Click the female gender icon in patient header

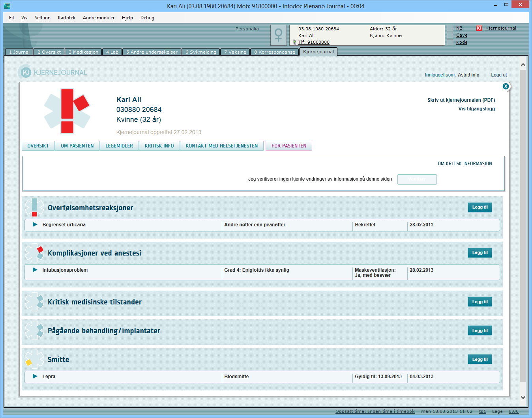point(279,35)
